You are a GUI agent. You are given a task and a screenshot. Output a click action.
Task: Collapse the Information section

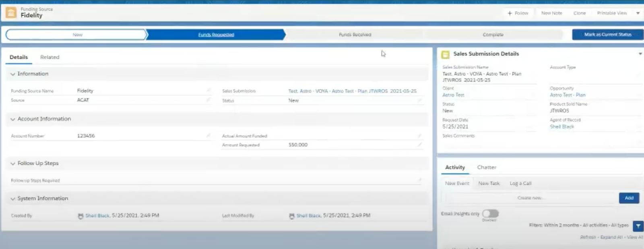point(13,74)
